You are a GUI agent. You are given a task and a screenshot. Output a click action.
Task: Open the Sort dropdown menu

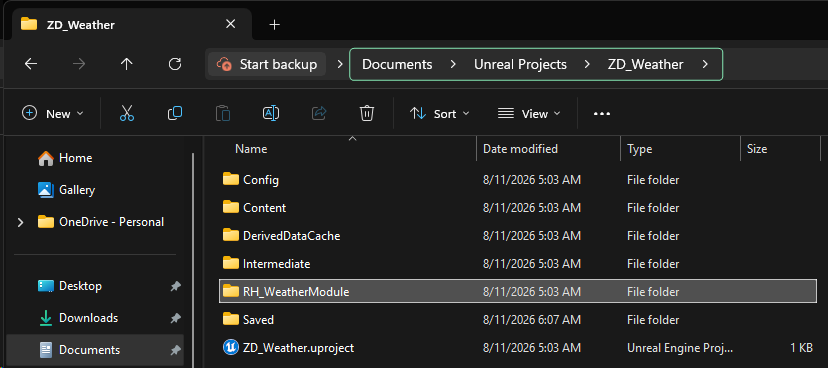(439, 114)
